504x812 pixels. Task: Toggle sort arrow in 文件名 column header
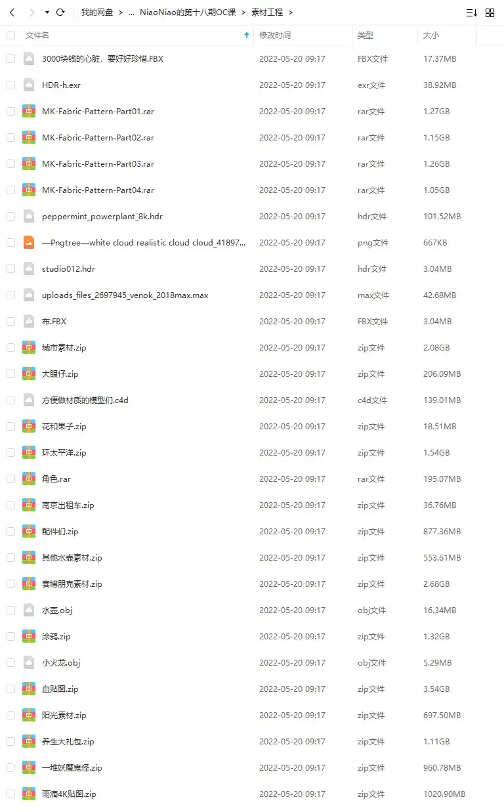(247, 35)
